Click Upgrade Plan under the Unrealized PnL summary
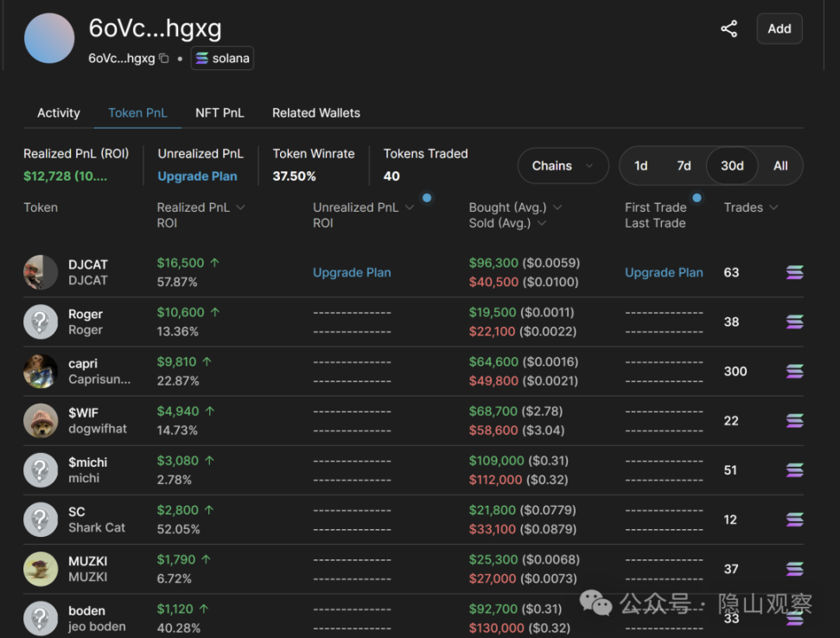 click(x=197, y=176)
